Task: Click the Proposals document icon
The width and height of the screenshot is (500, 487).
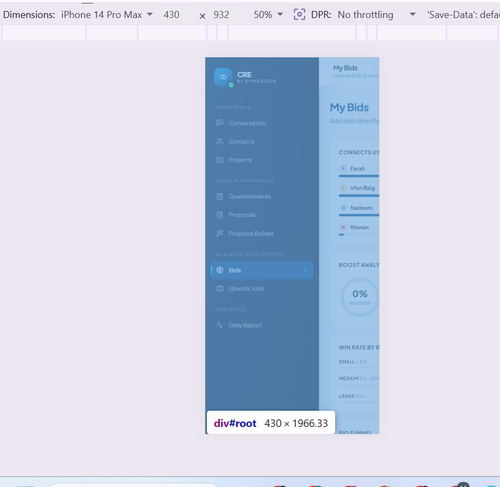Action: coord(220,215)
